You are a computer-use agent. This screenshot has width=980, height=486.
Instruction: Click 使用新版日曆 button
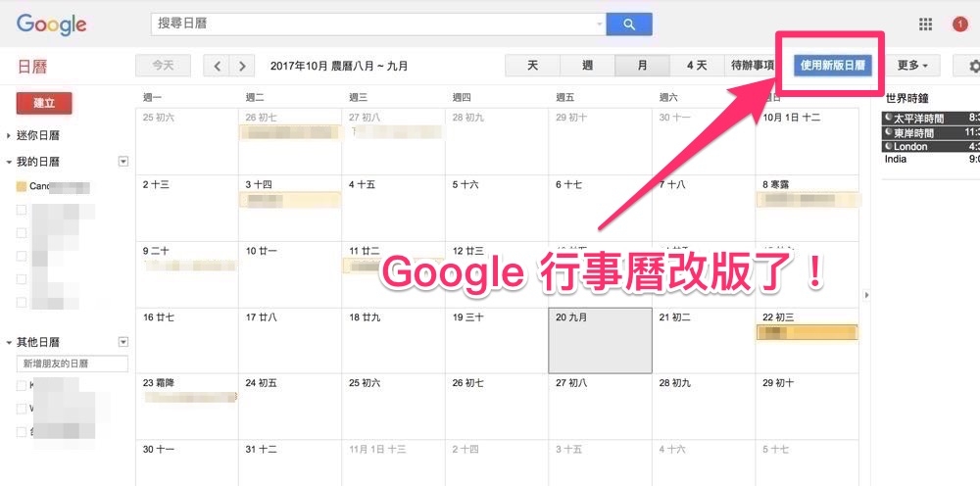coord(833,66)
